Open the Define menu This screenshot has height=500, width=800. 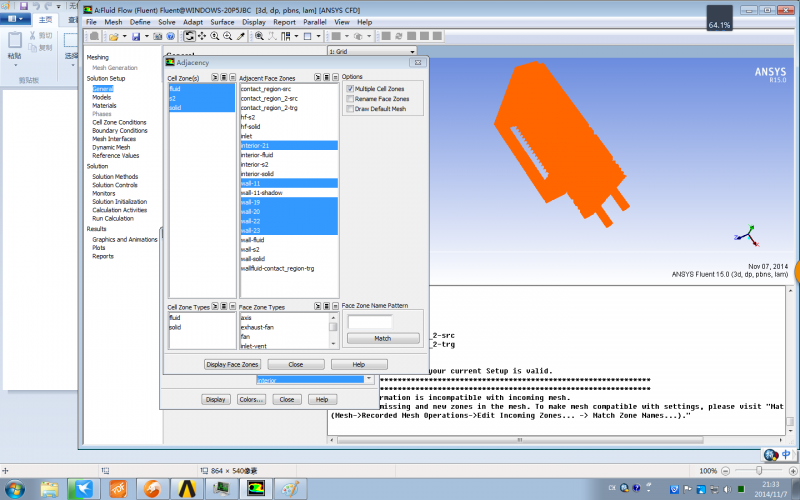click(140, 22)
